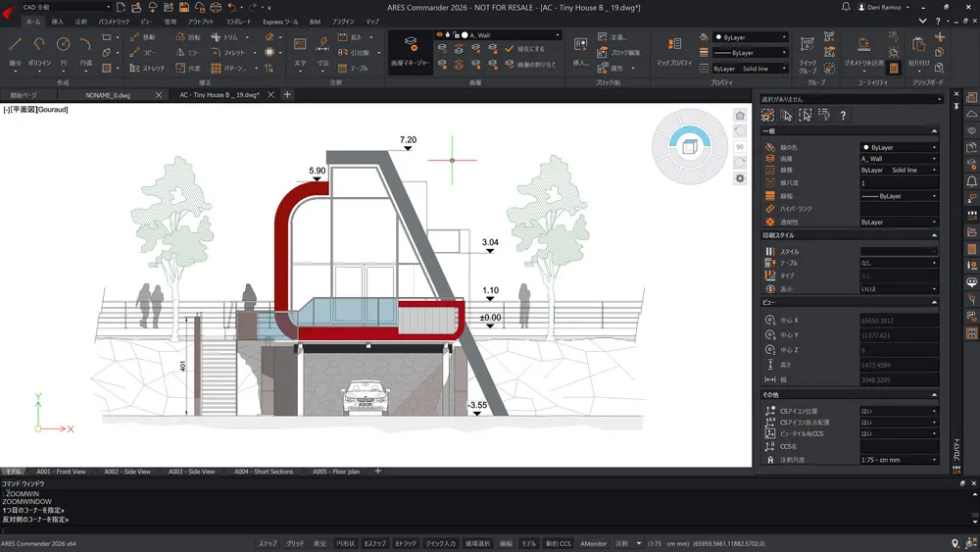
Task: Toggle ETrack (Eトラック) in status bar
Action: [x=406, y=544]
